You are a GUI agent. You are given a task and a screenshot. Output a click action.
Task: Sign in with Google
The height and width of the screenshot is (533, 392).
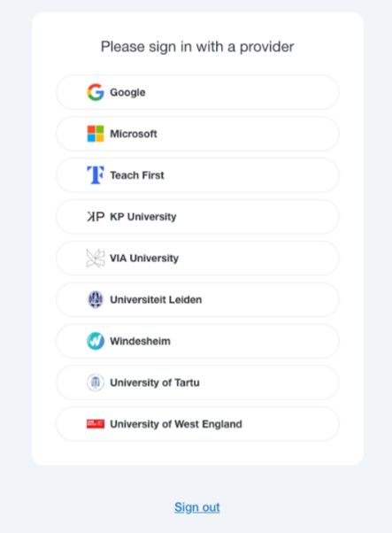pos(197,92)
